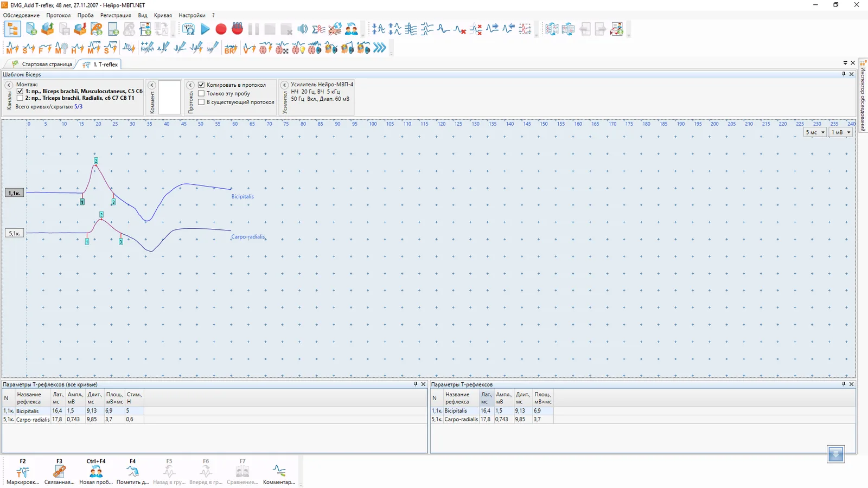Viewport: 868px width, 488px height.
Task: Select the 1,1к channel label on graph
Action: point(14,193)
